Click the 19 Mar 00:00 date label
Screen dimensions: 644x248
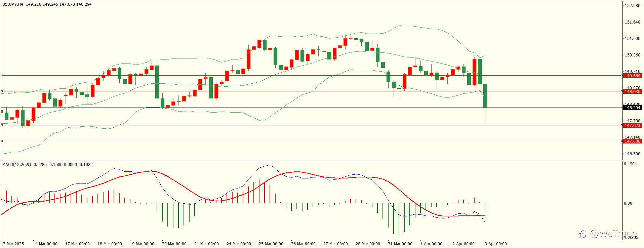[x=142, y=244]
